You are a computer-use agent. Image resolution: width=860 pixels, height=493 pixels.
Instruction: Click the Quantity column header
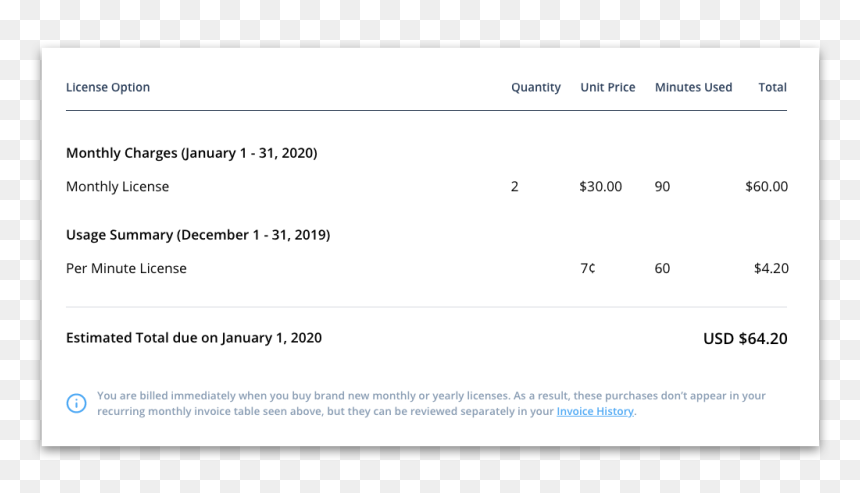(x=536, y=87)
